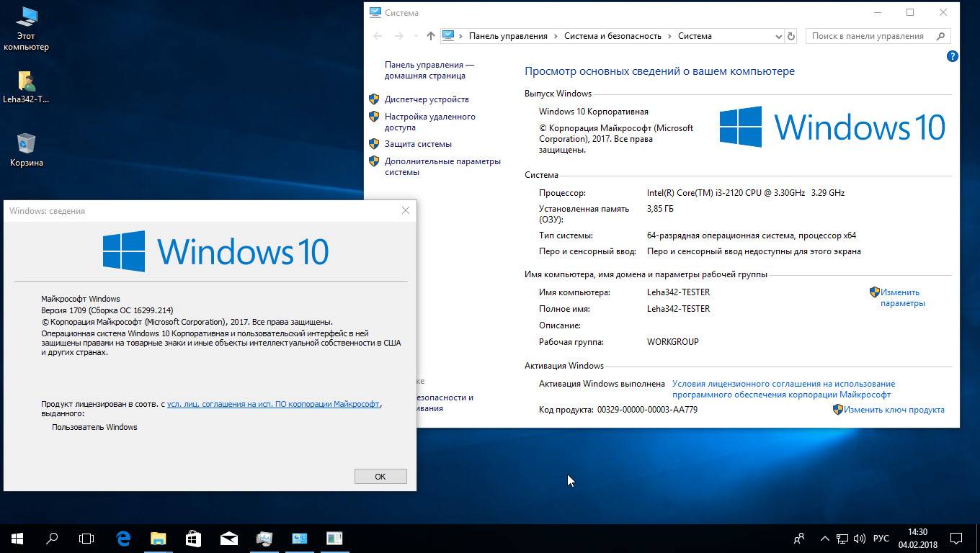Select the computer name value Leha342-TESTER
Image resolution: width=980 pixels, height=553 pixels.
point(678,292)
